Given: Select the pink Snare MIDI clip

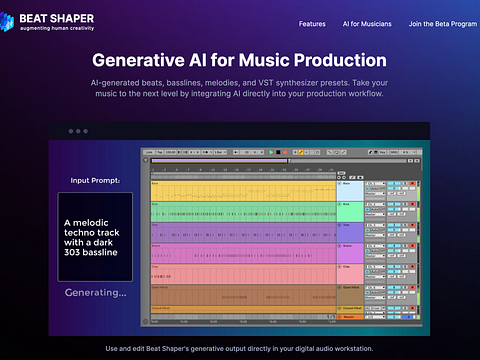Looking at the screenshot, I should point(243,253).
